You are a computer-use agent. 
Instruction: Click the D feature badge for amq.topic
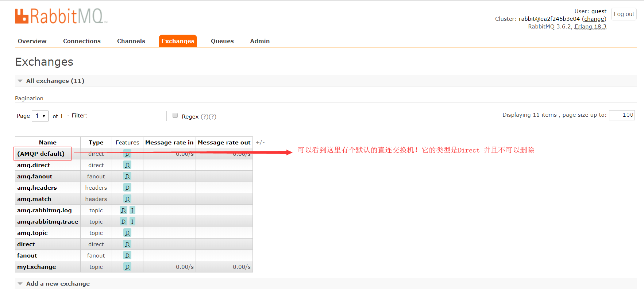click(x=127, y=233)
